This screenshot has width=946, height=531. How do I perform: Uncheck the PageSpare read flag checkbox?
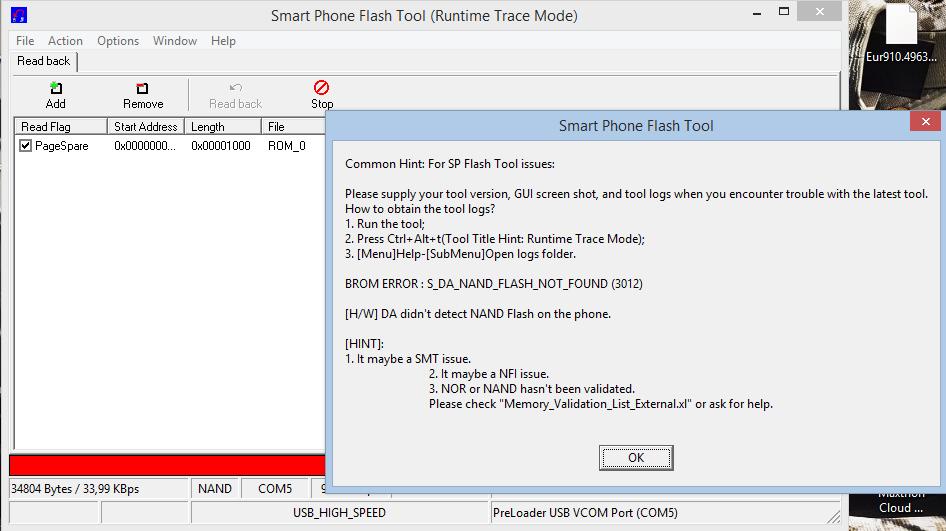pos(25,145)
